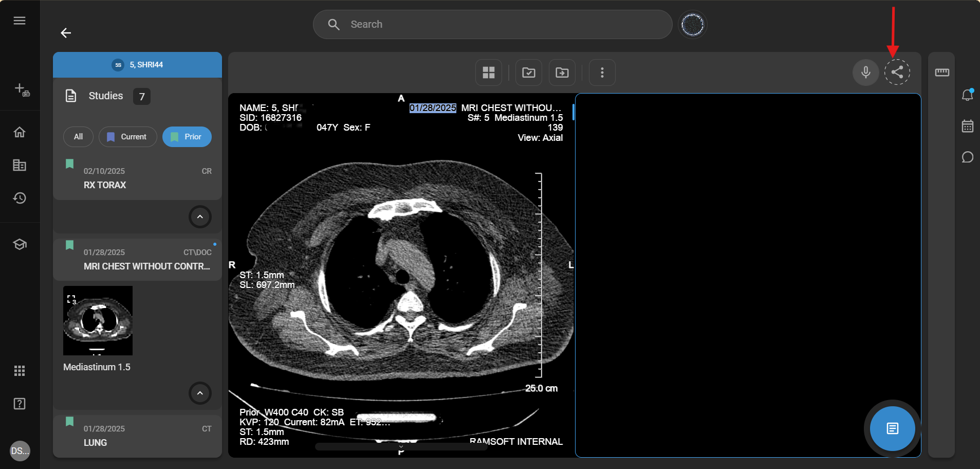The width and height of the screenshot is (980, 469).
Task: Toggle the Current studies filter
Action: pyautogui.click(x=127, y=137)
